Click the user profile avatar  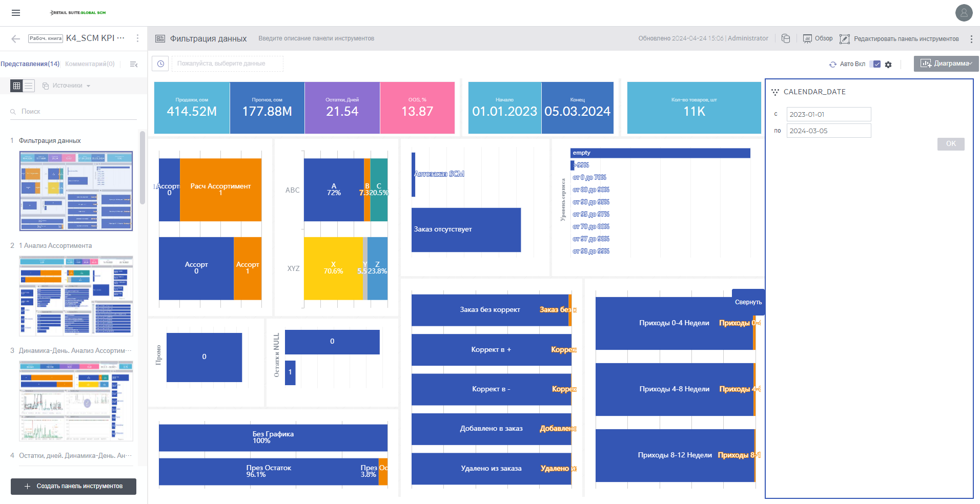tap(964, 13)
